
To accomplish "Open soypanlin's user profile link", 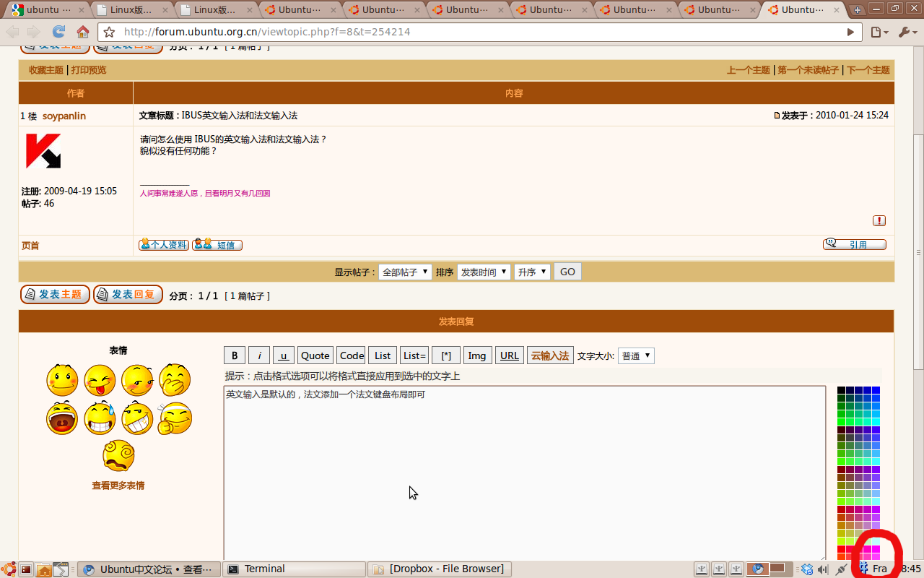I will pos(64,116).
